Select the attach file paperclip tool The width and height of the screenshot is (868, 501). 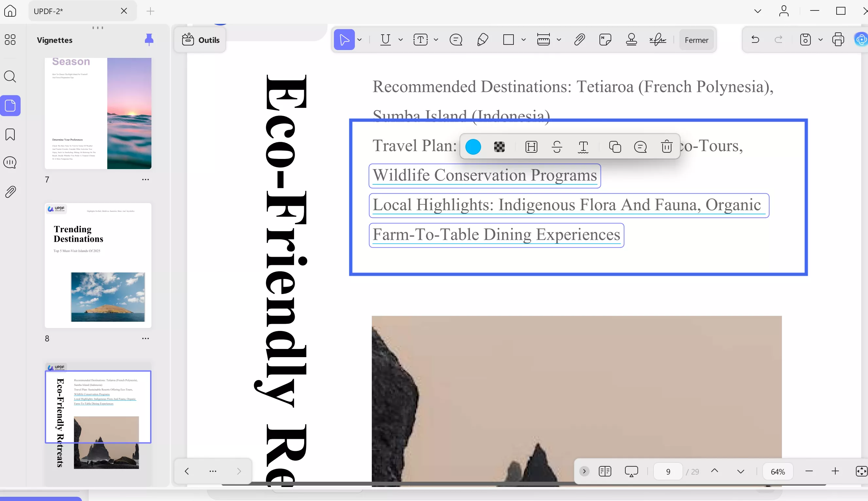pos(579,40)
